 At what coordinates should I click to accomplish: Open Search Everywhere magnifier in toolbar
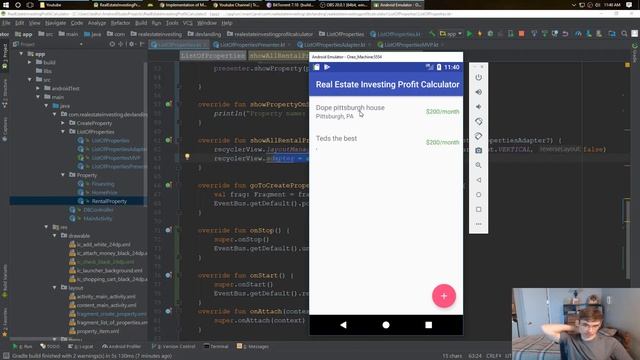pos(624,34)
